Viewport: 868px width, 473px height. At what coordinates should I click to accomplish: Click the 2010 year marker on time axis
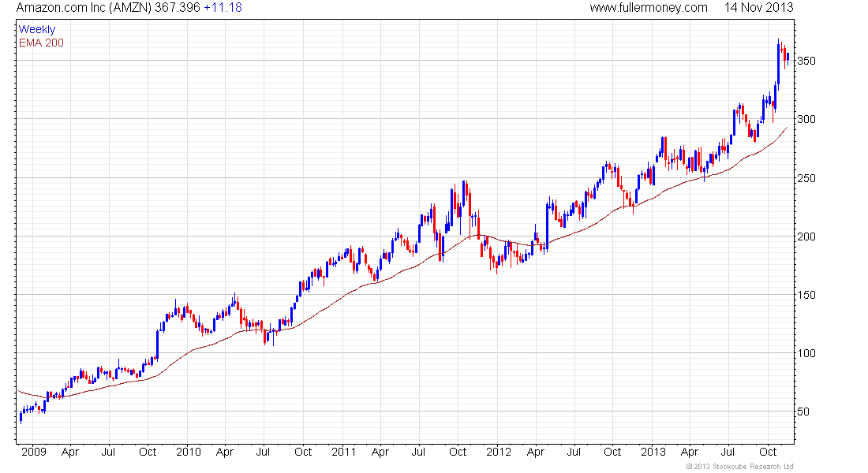189,452
